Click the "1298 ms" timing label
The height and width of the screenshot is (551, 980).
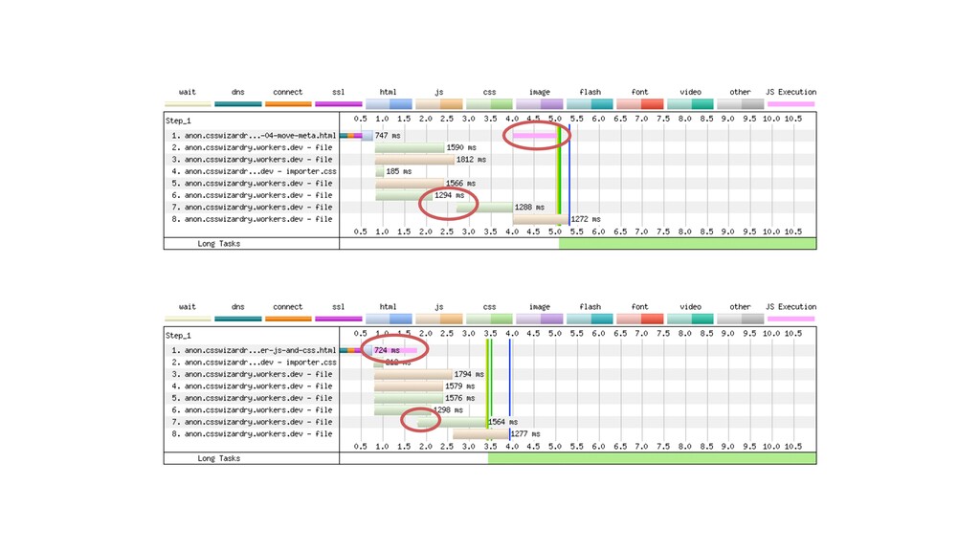(x=448, y=409)
